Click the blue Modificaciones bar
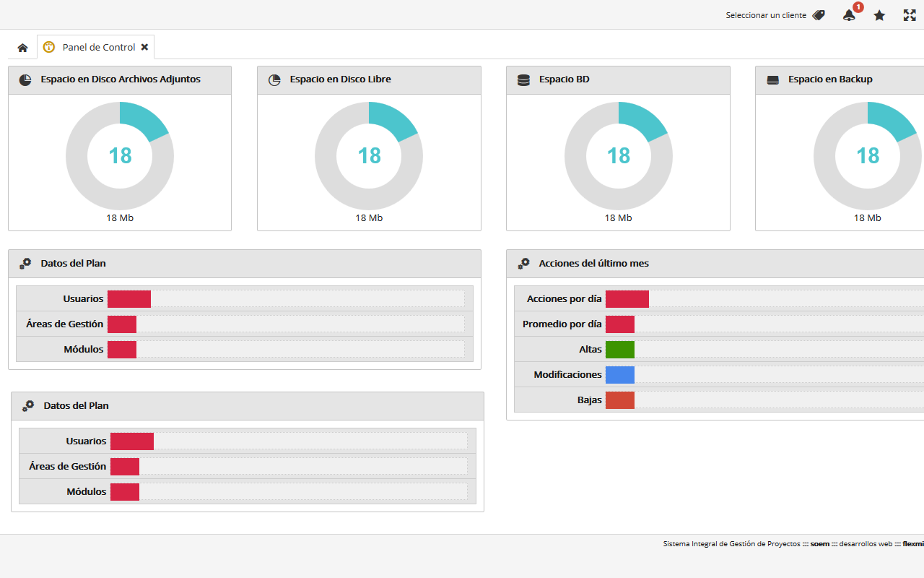 [x=620, y=374]
